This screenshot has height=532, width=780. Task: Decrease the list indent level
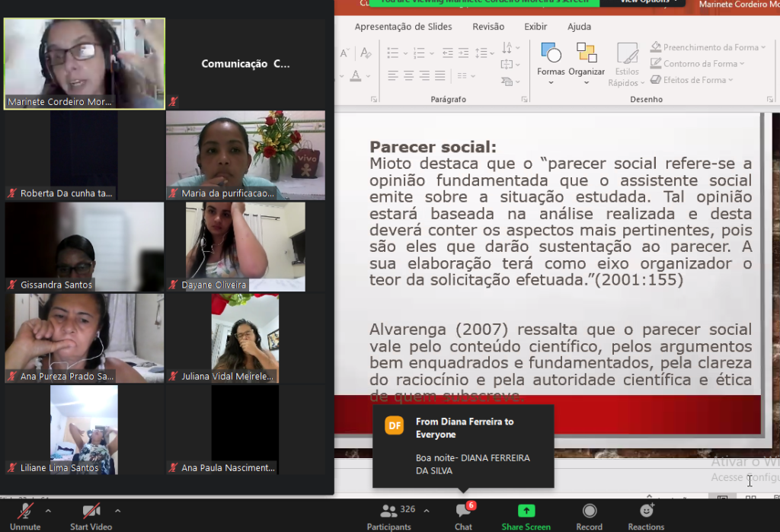click(448, 53)
